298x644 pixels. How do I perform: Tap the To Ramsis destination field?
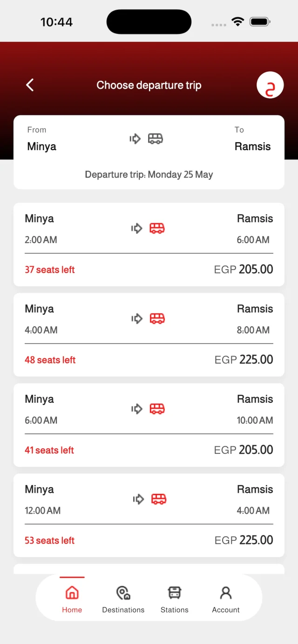click(x=252, y=139)
